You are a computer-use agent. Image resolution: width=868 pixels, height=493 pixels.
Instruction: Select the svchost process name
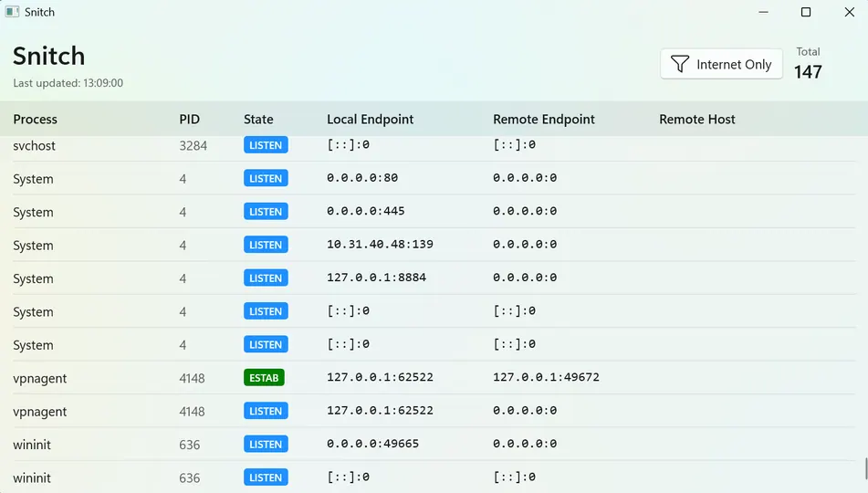[x=35, y=146]
